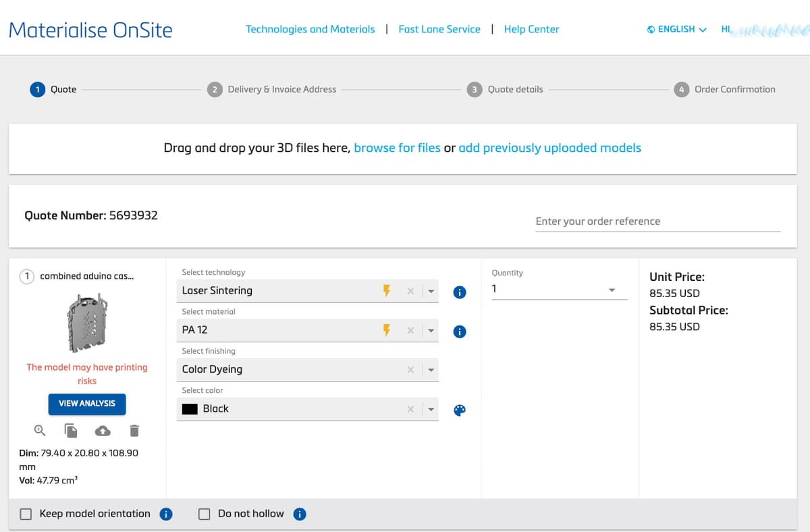Click the order reference input field
The height and width of the screenshot is (532, 810).
(x=657, y=221)
